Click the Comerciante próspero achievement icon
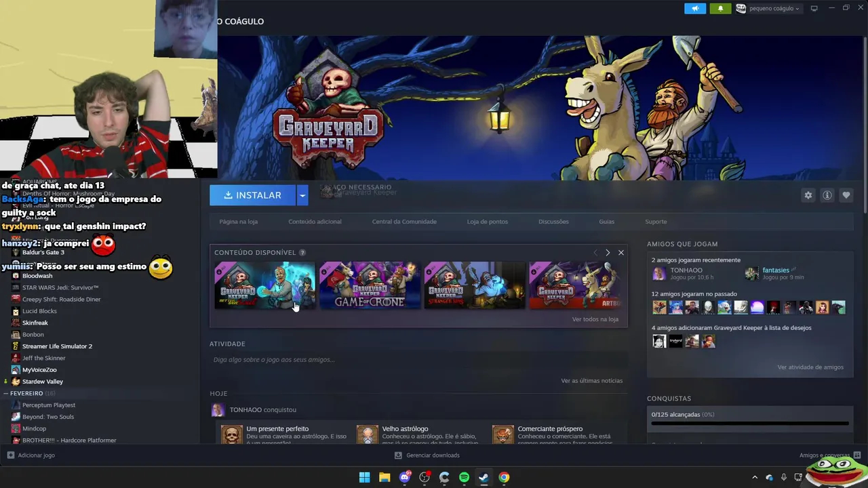The height and width of the screenshot is (488, 868). tap(503, 435)
